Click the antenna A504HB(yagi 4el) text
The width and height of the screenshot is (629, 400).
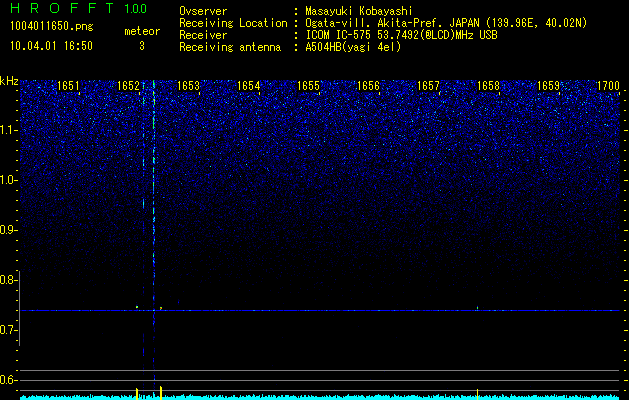point(353,47)
